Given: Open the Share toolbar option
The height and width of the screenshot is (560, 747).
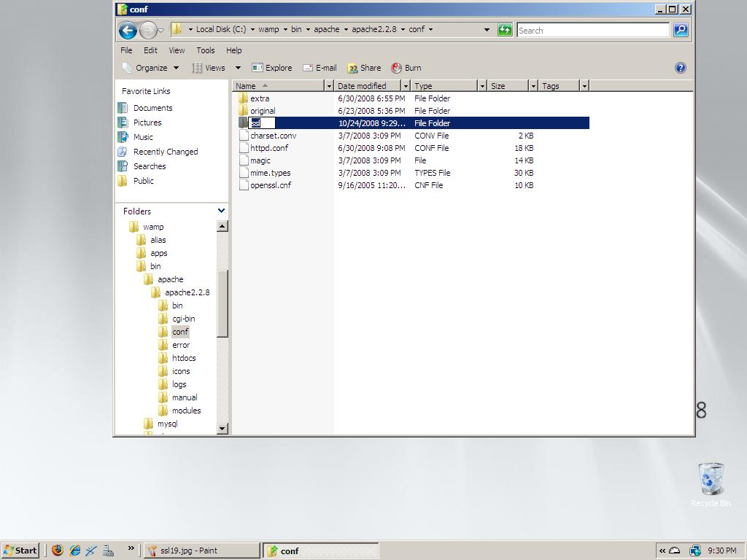Looking at the screenshot, I should 364,68.
